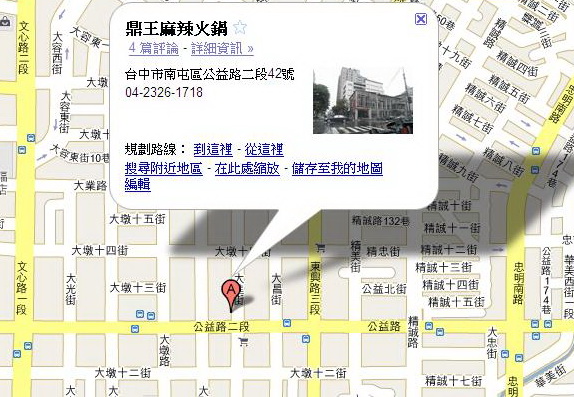Viewport: 574px width, 397px height.
Task: Click the 文心路一段 road label
Action: (22, 288)
